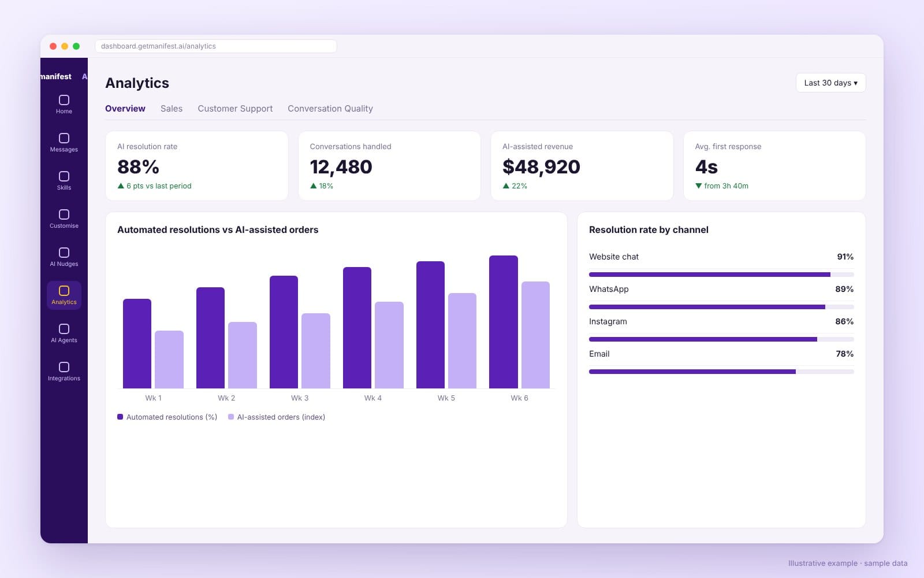Click the 91% Website chat value
The image size is (924, 578).
click(x=845, y=257)
